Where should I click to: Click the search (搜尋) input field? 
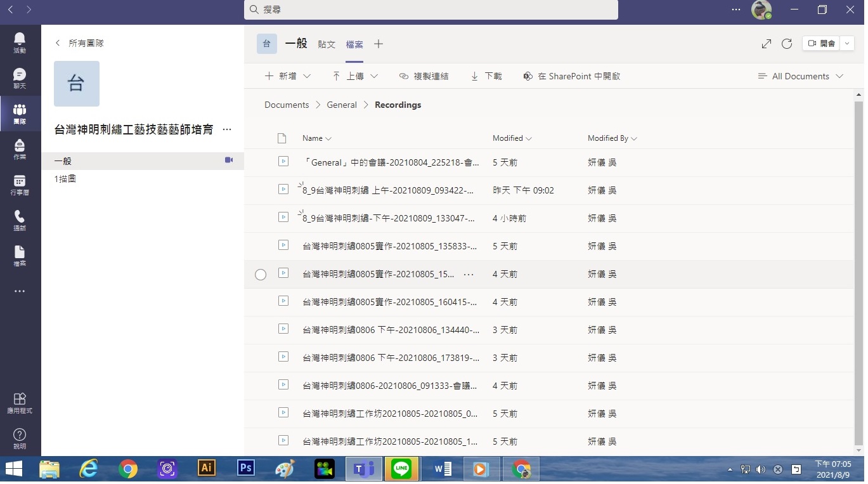coord(431,10)
